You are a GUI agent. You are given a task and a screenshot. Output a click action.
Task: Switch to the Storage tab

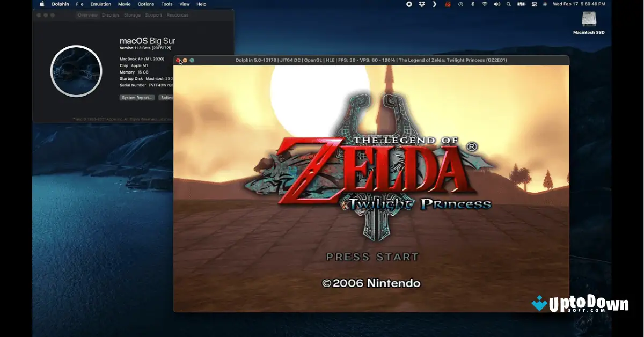click(132, 15)
